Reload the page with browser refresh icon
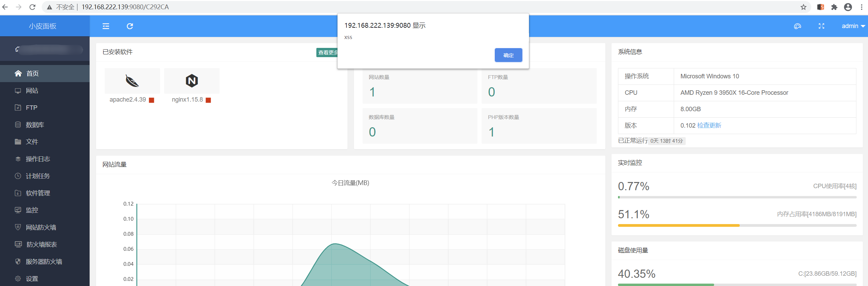The width and height of the screenshot is (868, 286). 32,7
